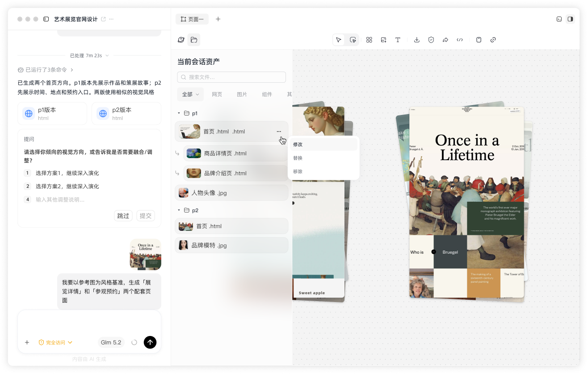Click the project title 艺术展览官网设计
This screenshot has height=374, width=588.
pyautogui.click(x=76, y=19)
